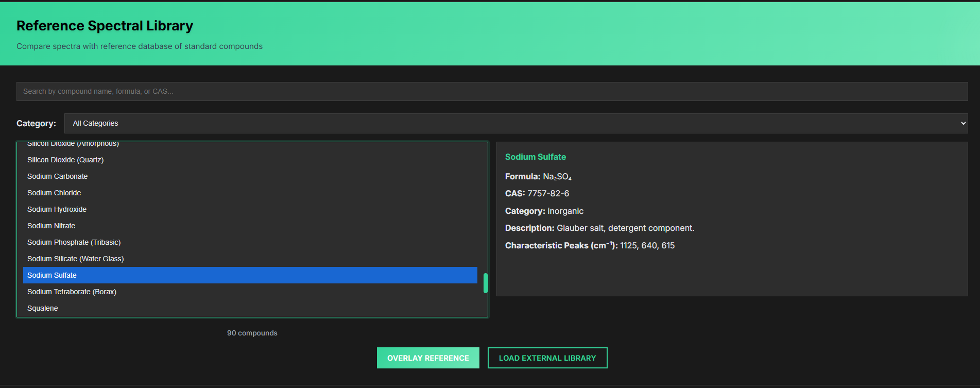The height and width of the screenshot is (388, 980).
Task: Pick Sodium Nitrate in the list
Action: (51, 226)
